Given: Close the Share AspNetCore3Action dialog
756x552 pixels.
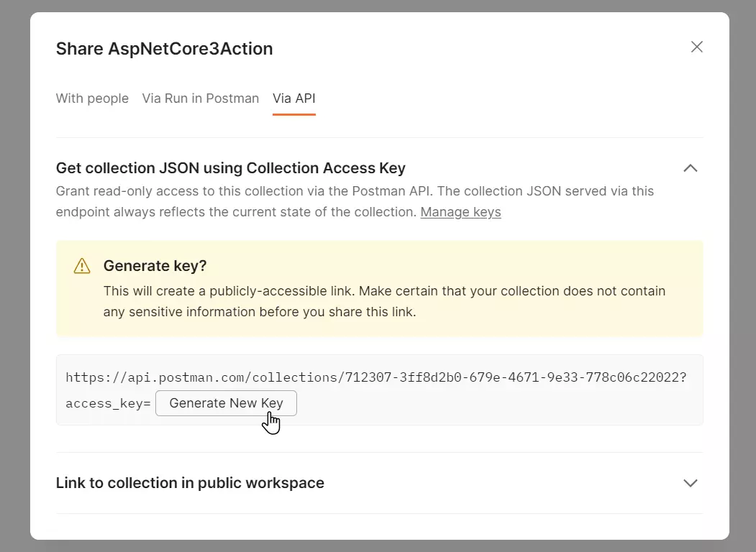Looking at the screenshot, I should pos(697,47).
